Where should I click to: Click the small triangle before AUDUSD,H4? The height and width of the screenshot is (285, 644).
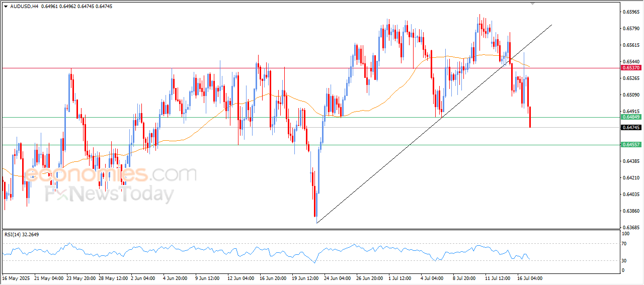(x=6, y=7)
